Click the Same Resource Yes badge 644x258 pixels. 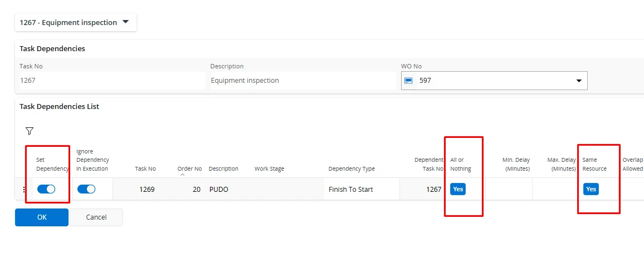[591, 189]
